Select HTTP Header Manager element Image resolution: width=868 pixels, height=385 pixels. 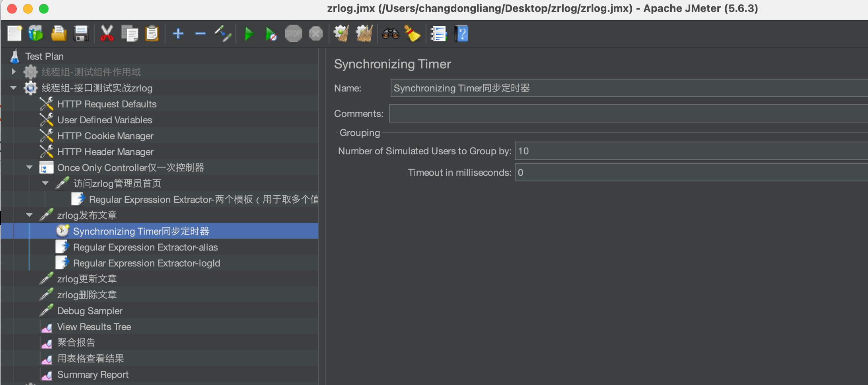(x=105, y=152)
